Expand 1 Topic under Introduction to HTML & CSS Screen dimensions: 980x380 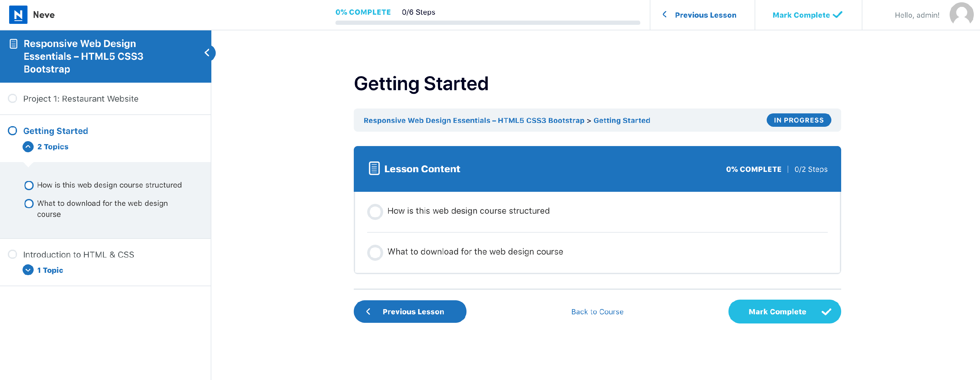pyautogui.click(x=28, y=270)
